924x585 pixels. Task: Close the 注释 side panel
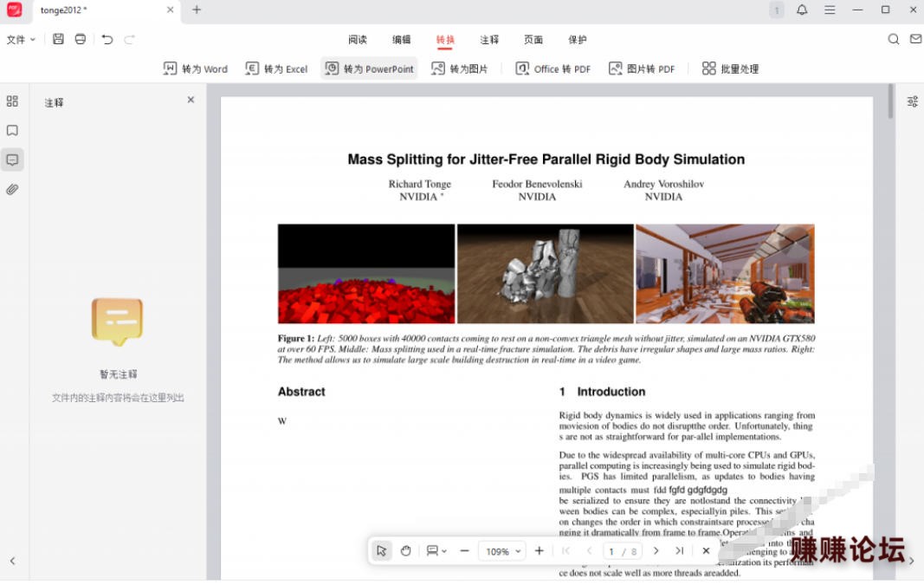pos(191,100)
